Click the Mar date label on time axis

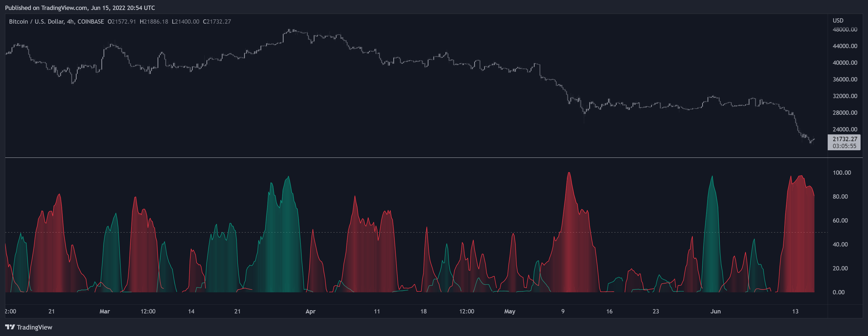[x=105, y=311]
